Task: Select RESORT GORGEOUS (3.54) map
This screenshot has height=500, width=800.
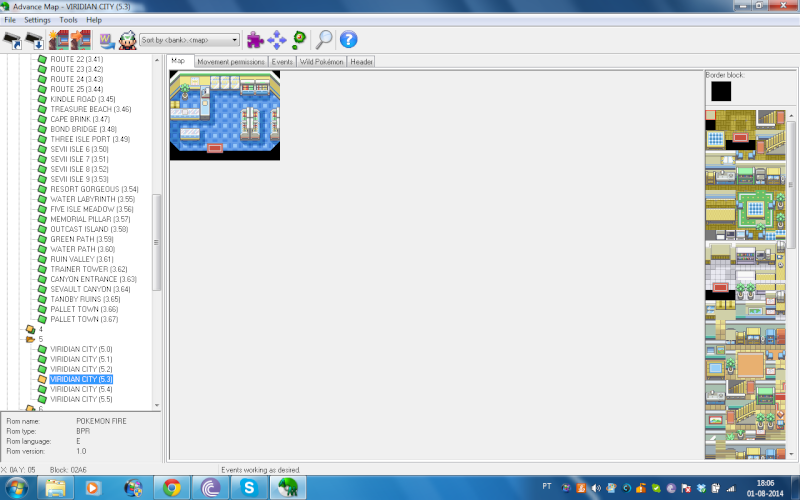Action: pyautogui.click(x=94, y=189)
